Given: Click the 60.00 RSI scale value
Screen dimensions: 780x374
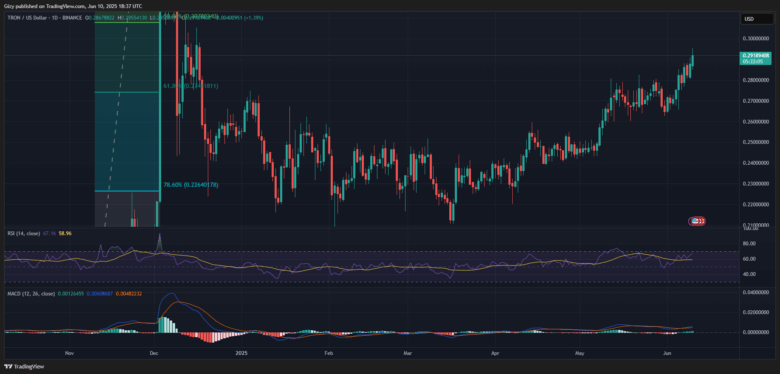Looking at the screenshot, I should click(750, 259).
